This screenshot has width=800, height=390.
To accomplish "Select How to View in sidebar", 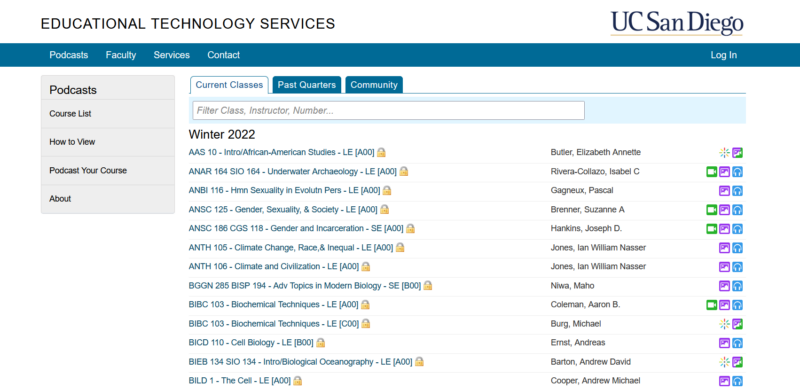I will click(72, 142).
